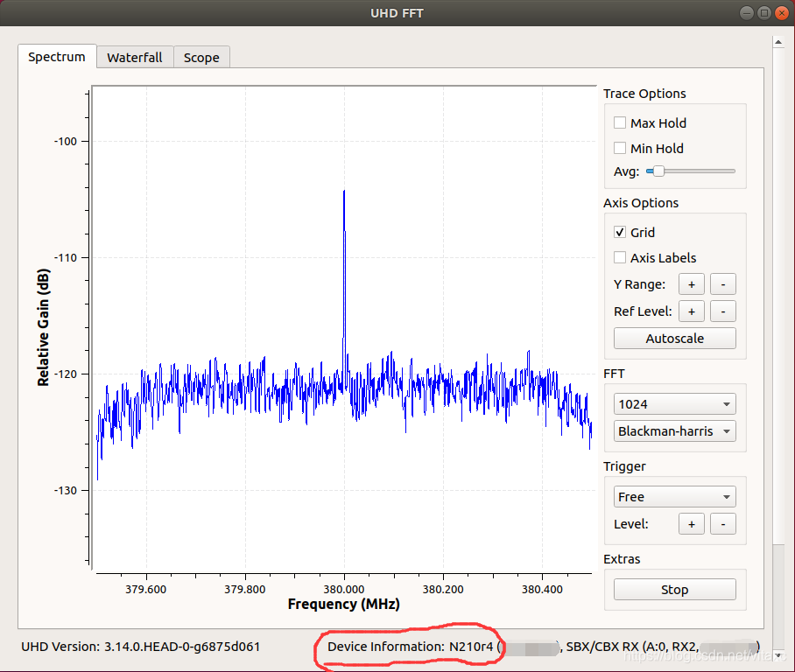The height and width of the screenshot is (672, 795).
Task: Open the FFT size 1024 dropdown
Action: pyautogui.click(x=675, y=404)
